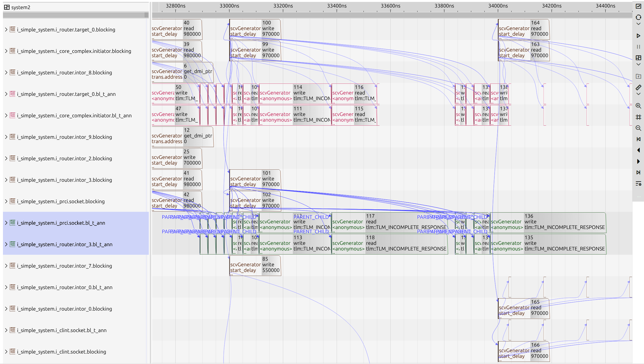Click the chart view icon at the toolbar top
The width and height of the screenshot is (644, 364).
coord(638,6)
